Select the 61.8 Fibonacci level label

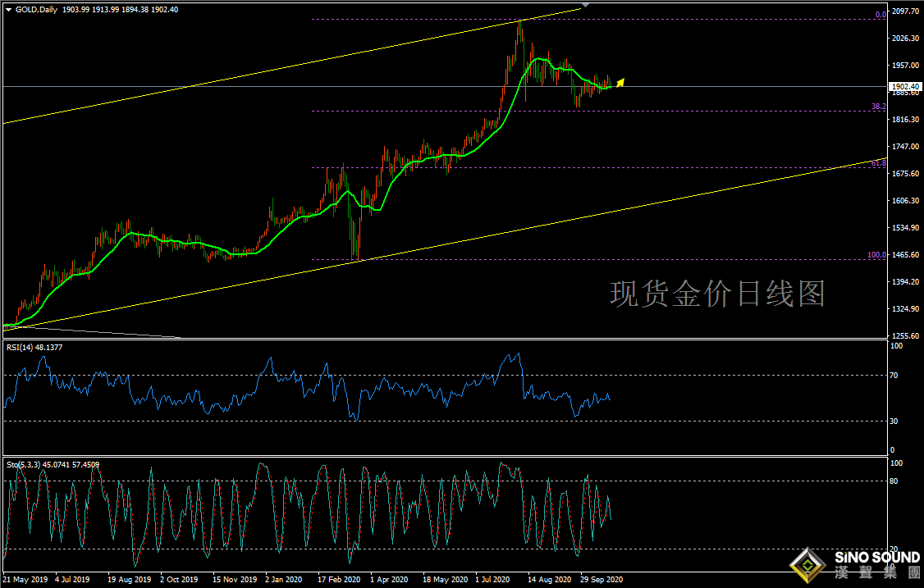click(877, 164)
